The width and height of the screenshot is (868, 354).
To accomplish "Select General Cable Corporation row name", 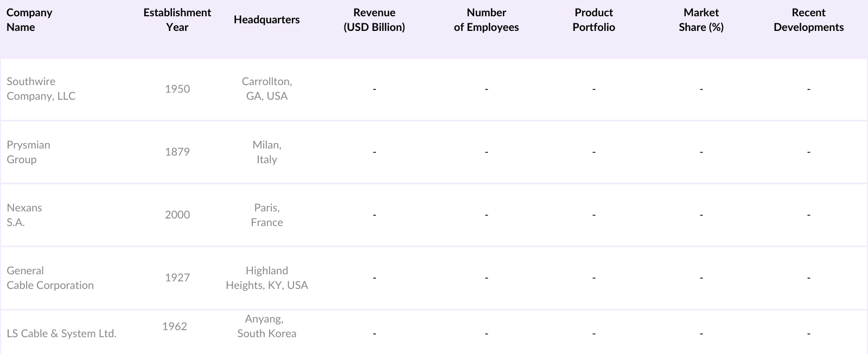I will [50, 278].
